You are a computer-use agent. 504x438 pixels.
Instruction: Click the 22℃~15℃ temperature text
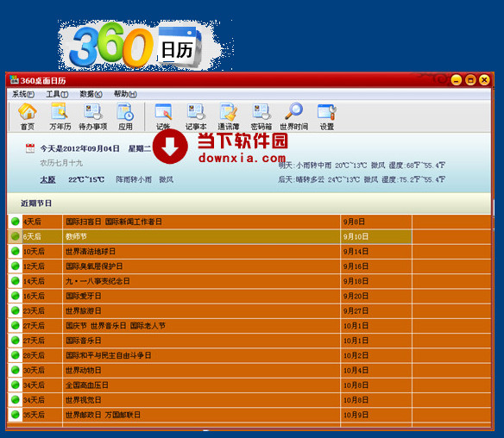(x=86, y=179)
